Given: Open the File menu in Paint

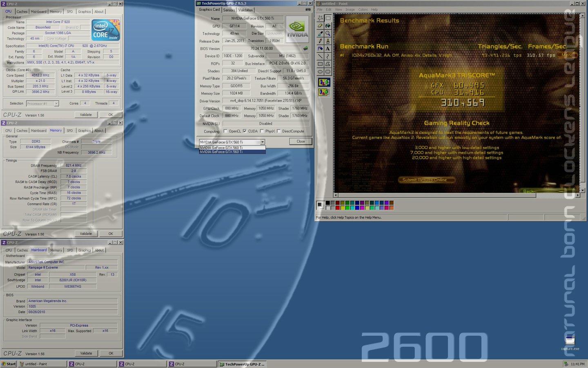Looking at the screenshot, I should tap(320, 9).
